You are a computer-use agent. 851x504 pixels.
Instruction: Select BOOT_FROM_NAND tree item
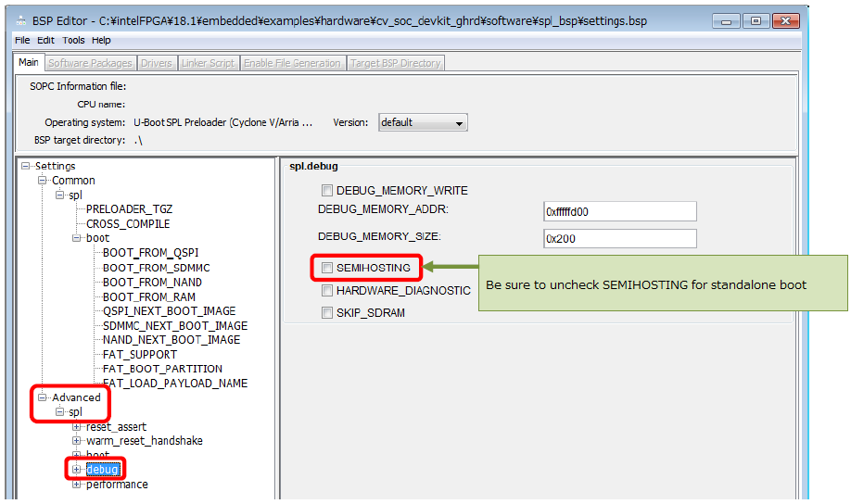point(153,282)
